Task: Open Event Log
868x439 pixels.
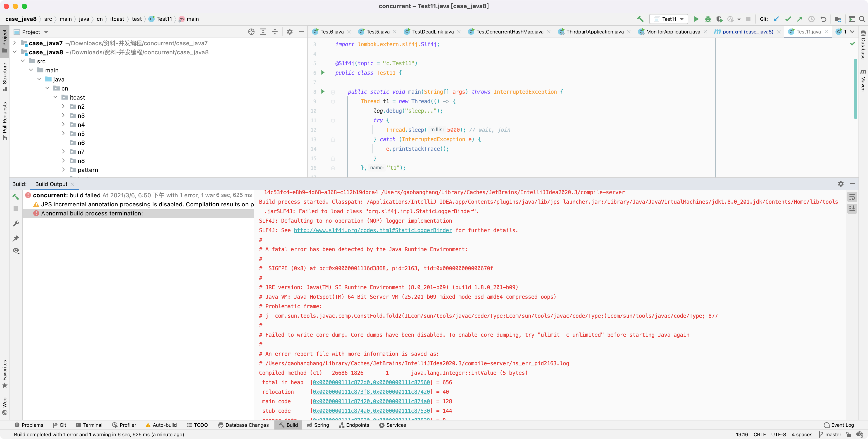Action: pyautogui.click(x=839, y=425)
